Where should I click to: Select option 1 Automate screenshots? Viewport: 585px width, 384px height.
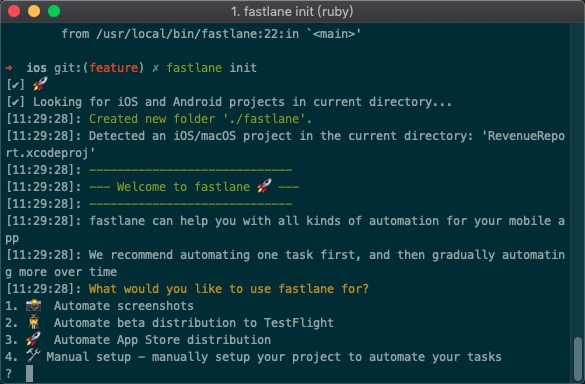point(99,306)
